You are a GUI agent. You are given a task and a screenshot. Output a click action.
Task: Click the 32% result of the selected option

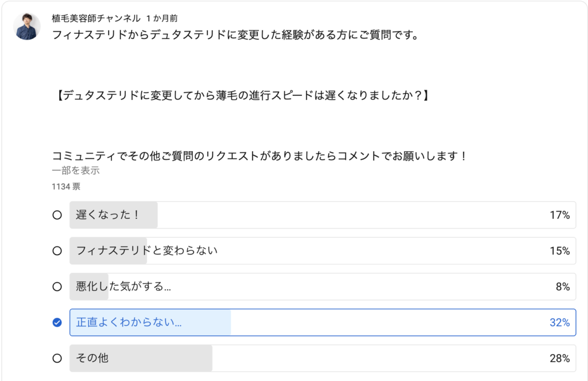(x=559, y=322)
